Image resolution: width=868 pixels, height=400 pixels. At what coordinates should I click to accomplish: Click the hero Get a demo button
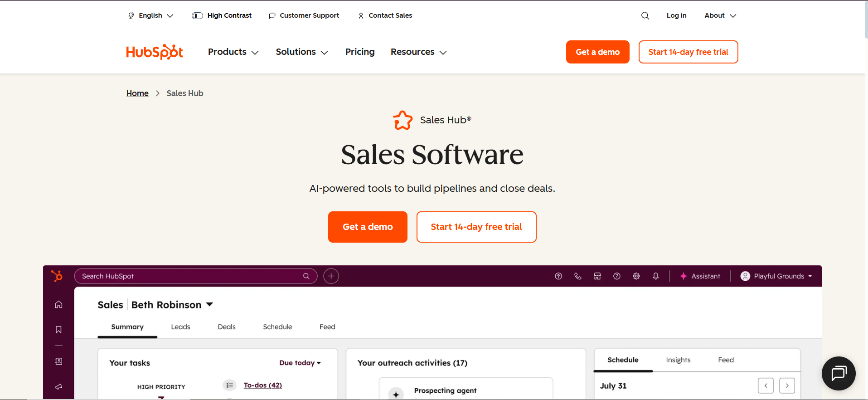click(368, 227)
